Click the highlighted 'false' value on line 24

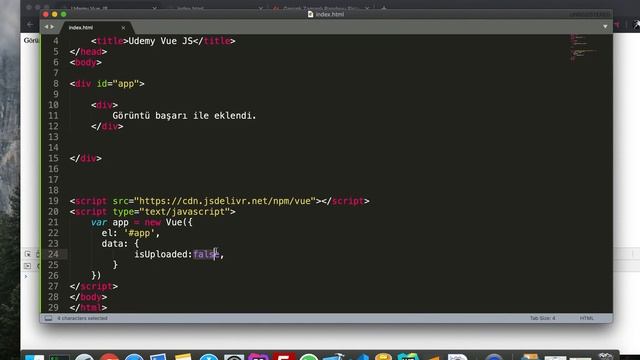click(x=206, y=254)
